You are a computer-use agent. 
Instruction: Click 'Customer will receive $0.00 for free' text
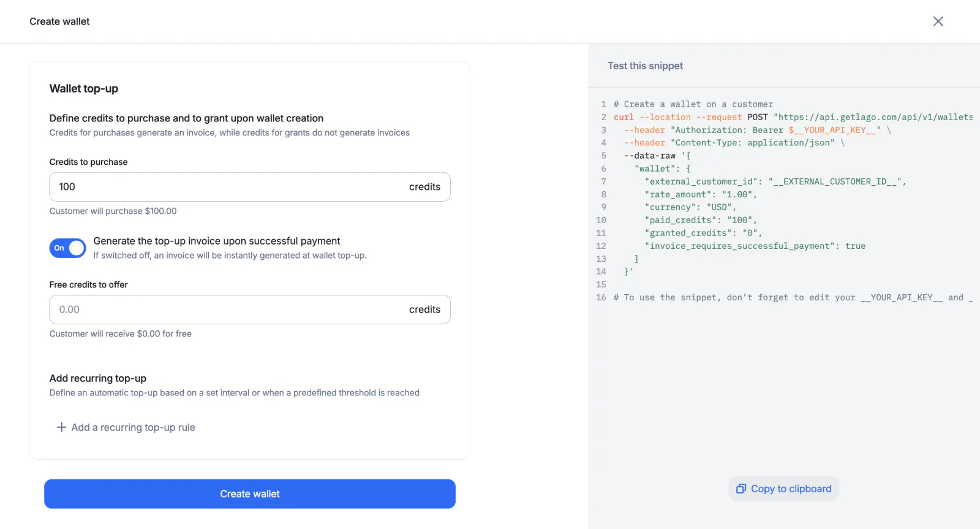point(121,333)
